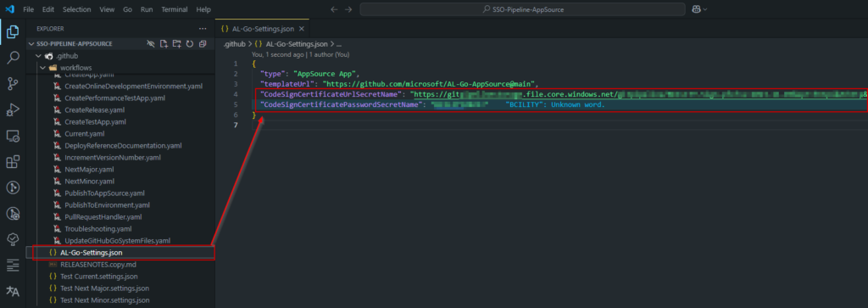Click the Copilot icon in title bar
Image resolution: width=868 pixels, height=308 pixels.
pyautogui.click(x=696, y=9)
